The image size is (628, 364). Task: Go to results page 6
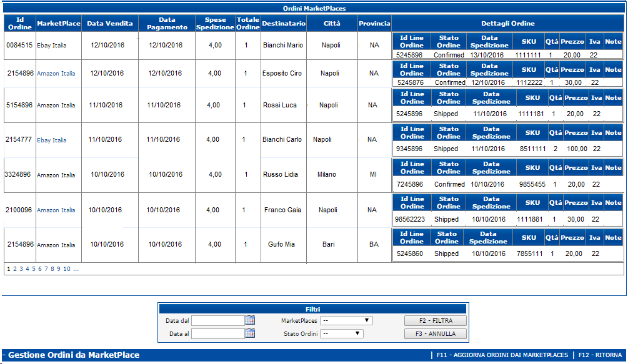39,269
